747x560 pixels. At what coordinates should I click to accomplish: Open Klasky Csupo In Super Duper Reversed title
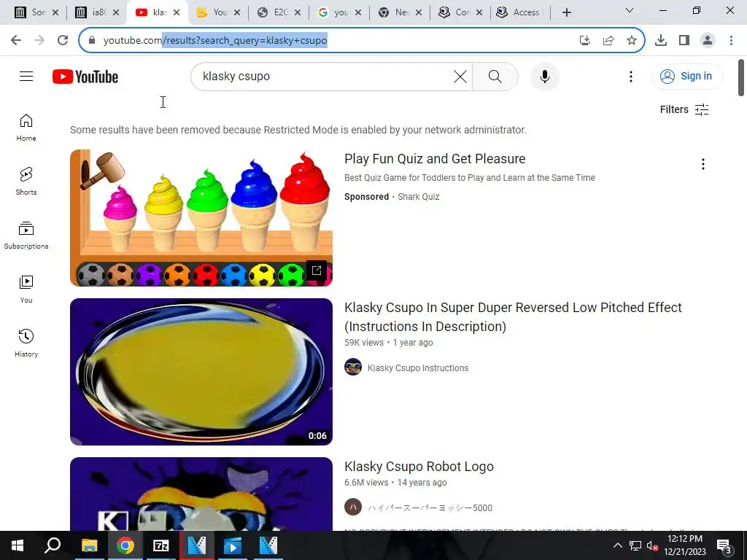tap(513, 316)
